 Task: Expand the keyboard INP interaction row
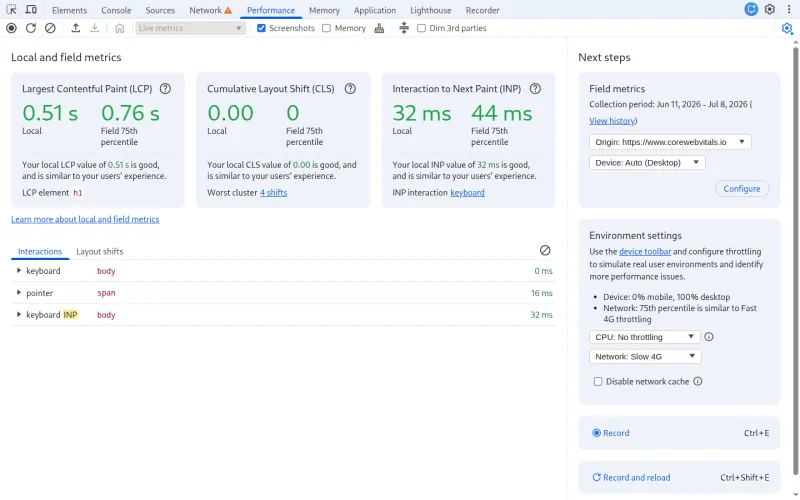[x=19, y=314]
